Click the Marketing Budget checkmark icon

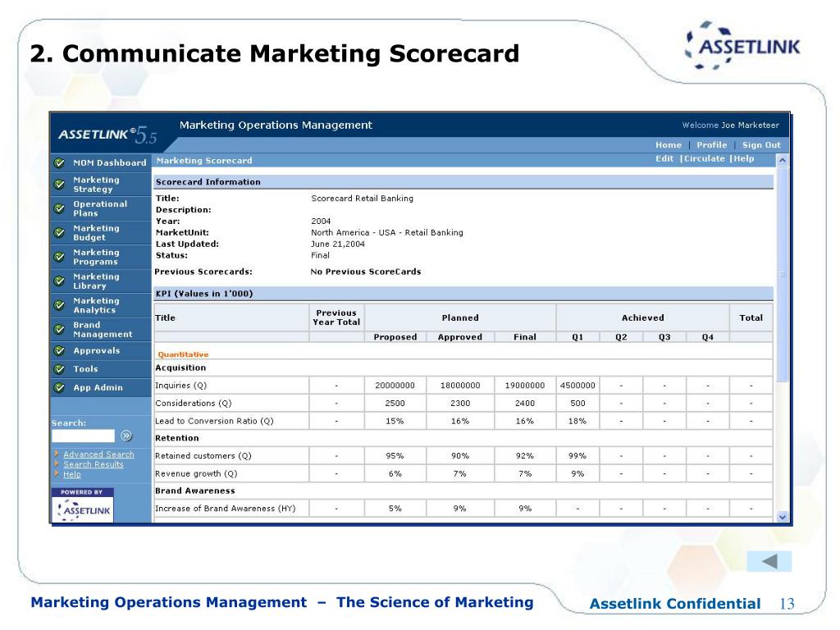[x=59, y=232]
